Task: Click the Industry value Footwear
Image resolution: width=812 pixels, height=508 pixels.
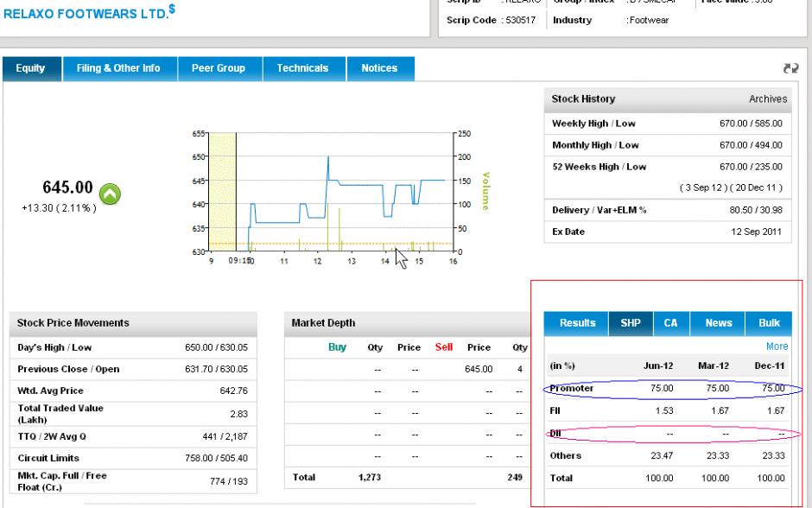Action: click(649, 21)
